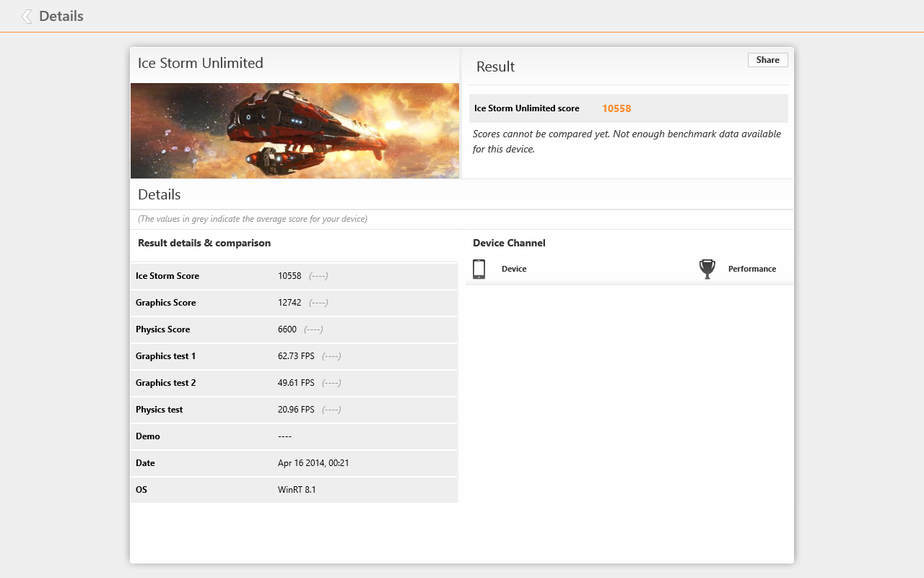Select the Physics Score row label
The width and height of the screenshot is (924, 578).
(x=163, y=329)
